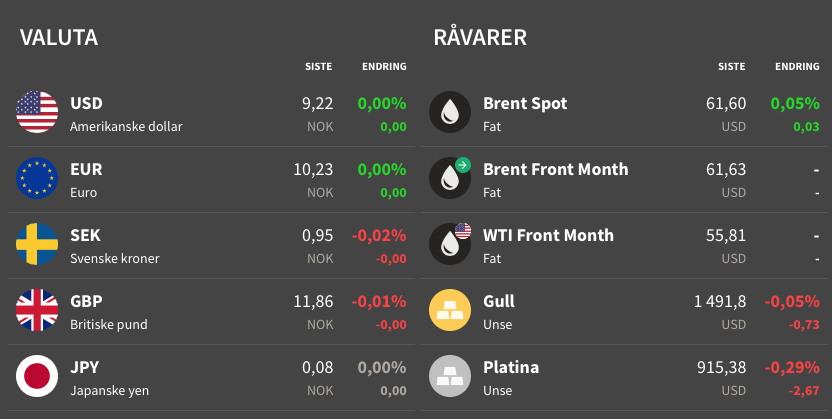Open the Brent Spot commodity link
The width and height of the screenshot is (832, 419).
pos(525,103)
